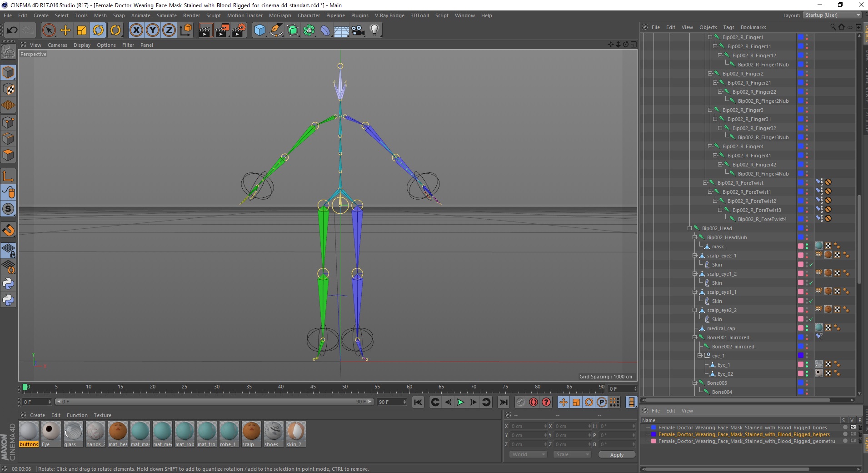Click the end frame 90 F field
This screenshot has width=868, height=473.
coord(391,402)
